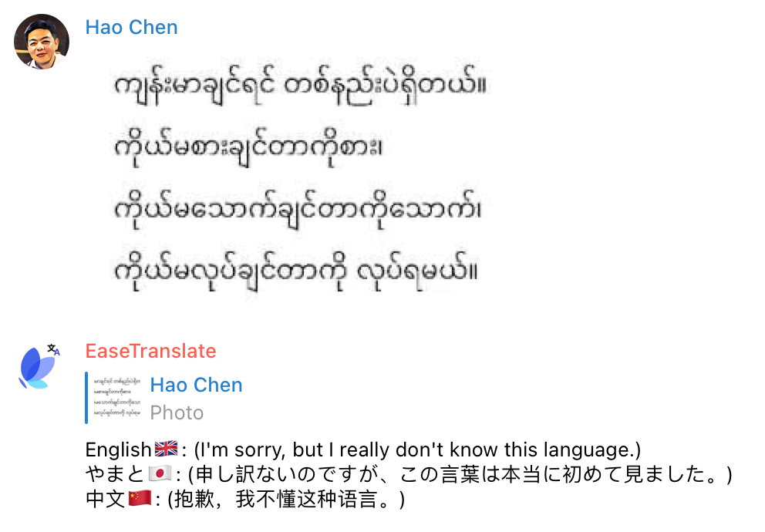Click the Hao Chen username link

(131, 26)
